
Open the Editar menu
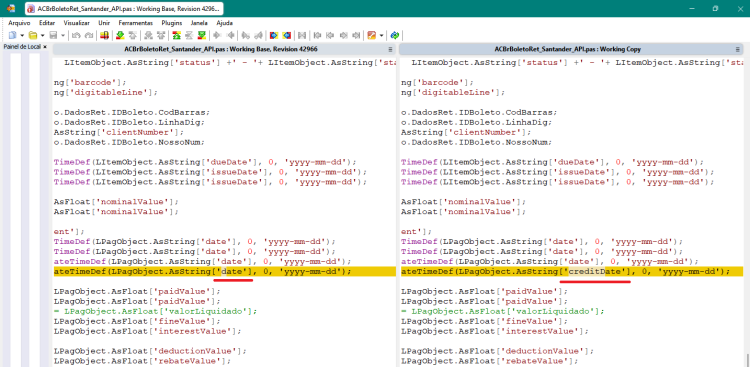[x=47, y=22]
